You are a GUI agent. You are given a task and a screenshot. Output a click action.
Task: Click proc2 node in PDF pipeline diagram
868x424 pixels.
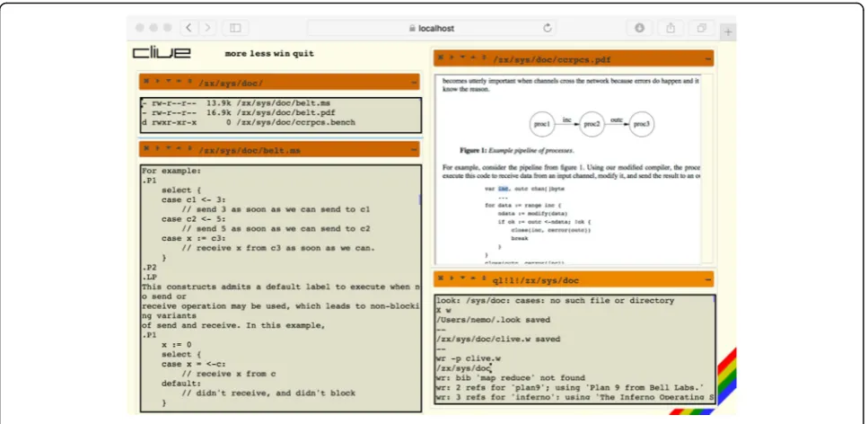click(592, 124)
